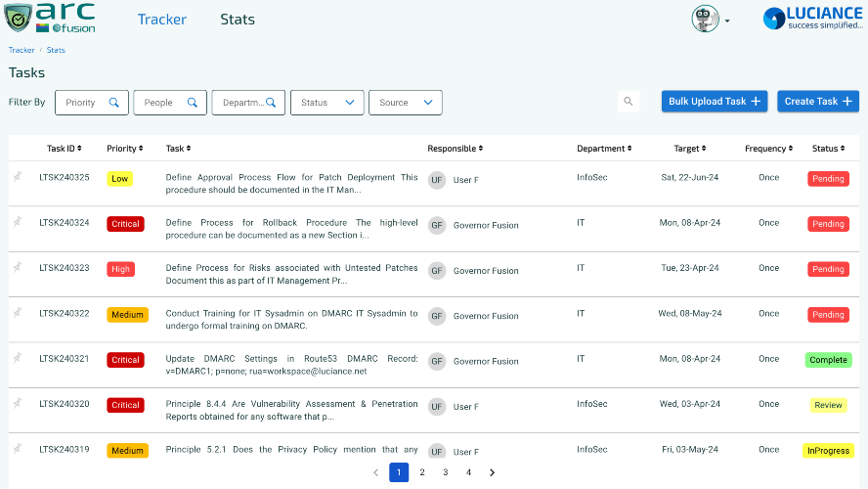Expand the Status filter dropdown
Viewport: 868px width, 489px height.
click(x=327, y=103)
